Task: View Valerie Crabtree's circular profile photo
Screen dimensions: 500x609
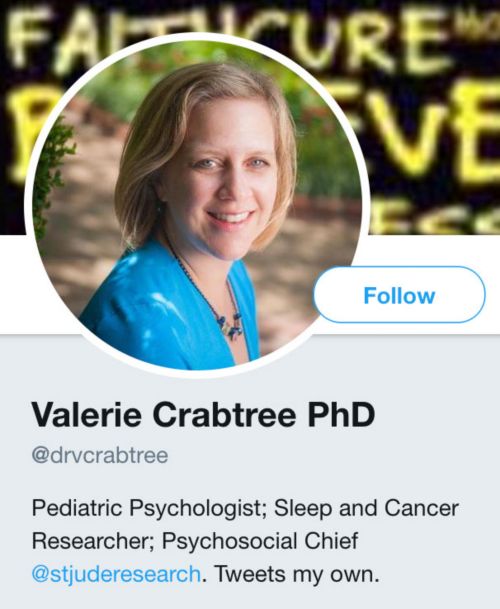Action: (196, 205)
